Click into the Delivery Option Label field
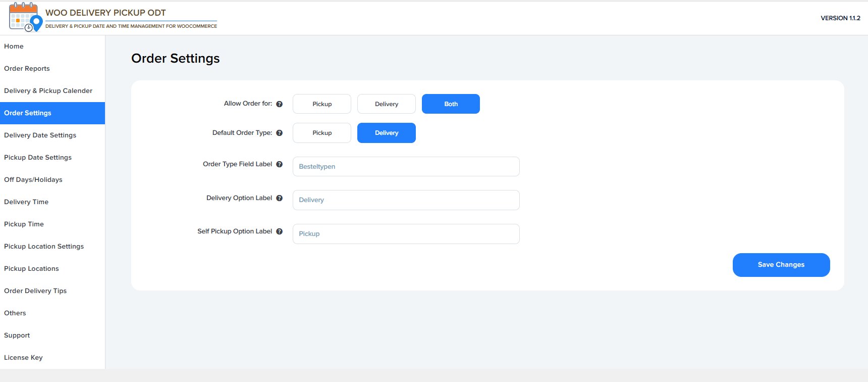 tap(406, 200)
